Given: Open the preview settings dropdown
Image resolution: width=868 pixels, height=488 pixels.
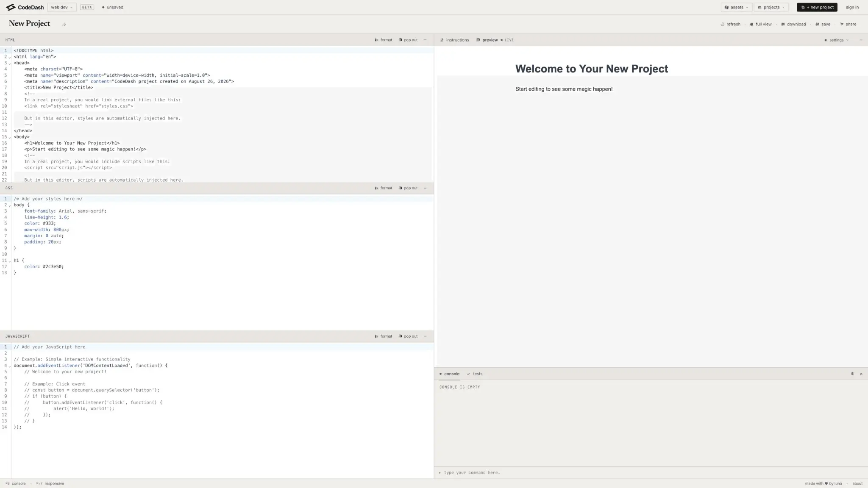Looking at the screenshot, I should [836, 40].
